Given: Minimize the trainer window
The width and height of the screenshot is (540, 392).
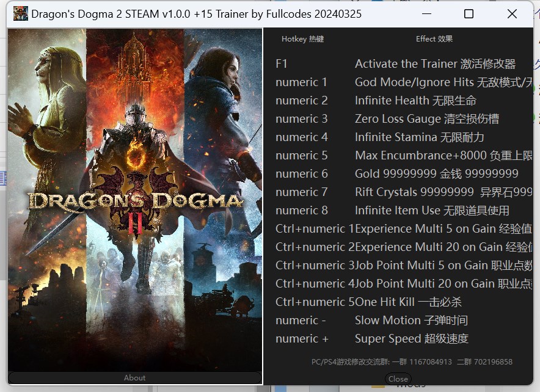Looking at the screenshot, I should point(427,14).
